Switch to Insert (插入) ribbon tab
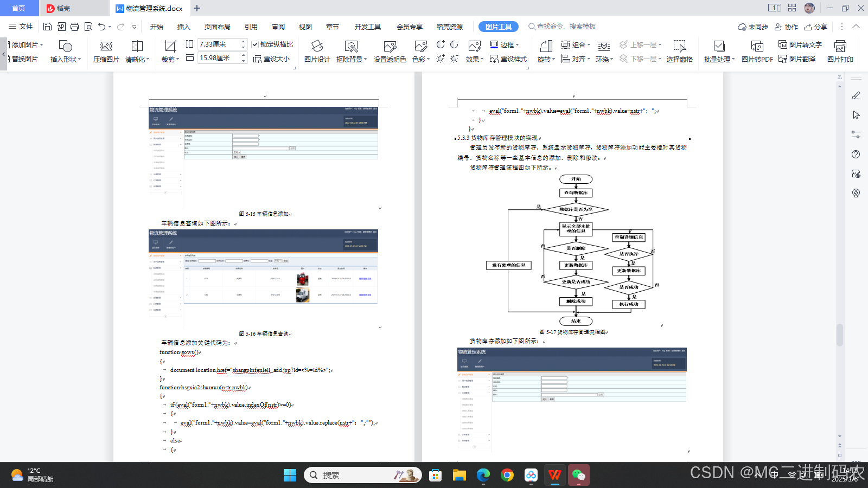Viewport: 868px width, 488px height. coord(184,27)
